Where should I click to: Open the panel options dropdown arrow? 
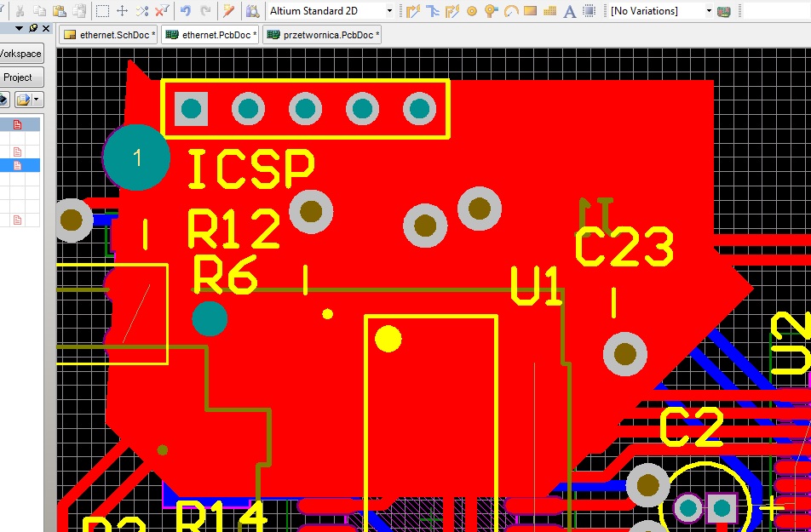point(19,28)
